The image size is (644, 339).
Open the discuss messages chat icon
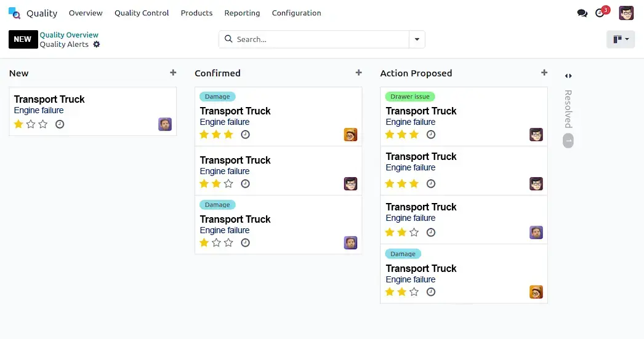(x=582, y=13)
